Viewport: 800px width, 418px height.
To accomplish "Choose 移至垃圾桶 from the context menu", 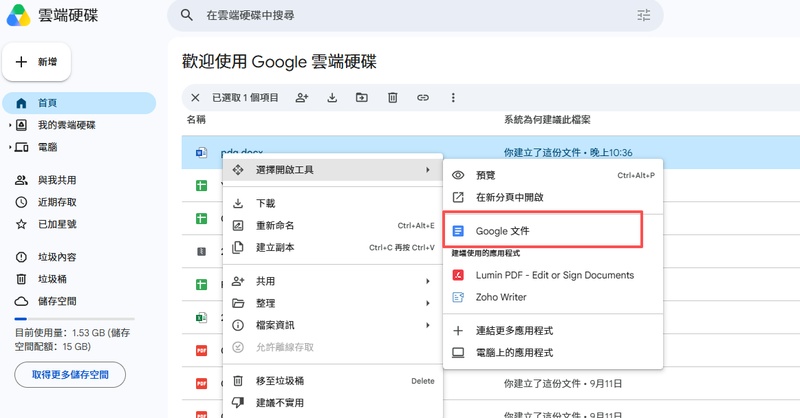I will coord(333,381).
